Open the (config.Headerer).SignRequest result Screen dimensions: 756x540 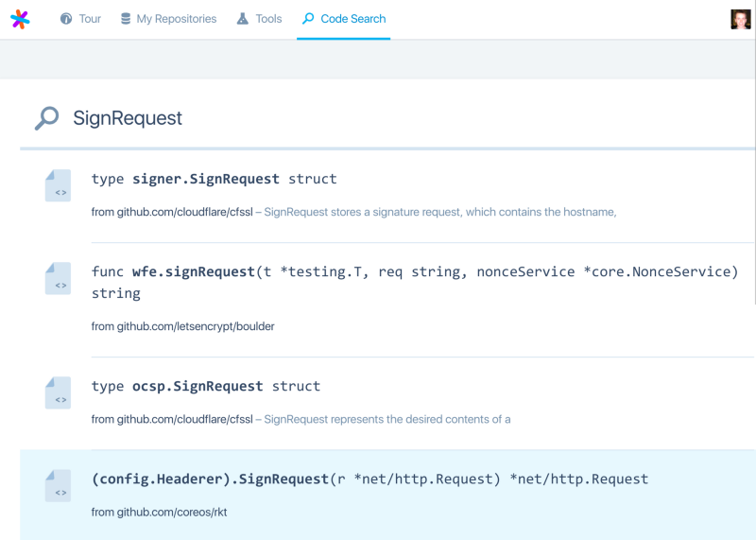pos(369,479)
